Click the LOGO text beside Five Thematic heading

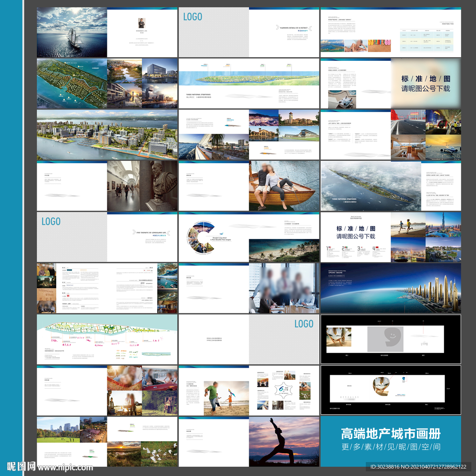[51, 222]
